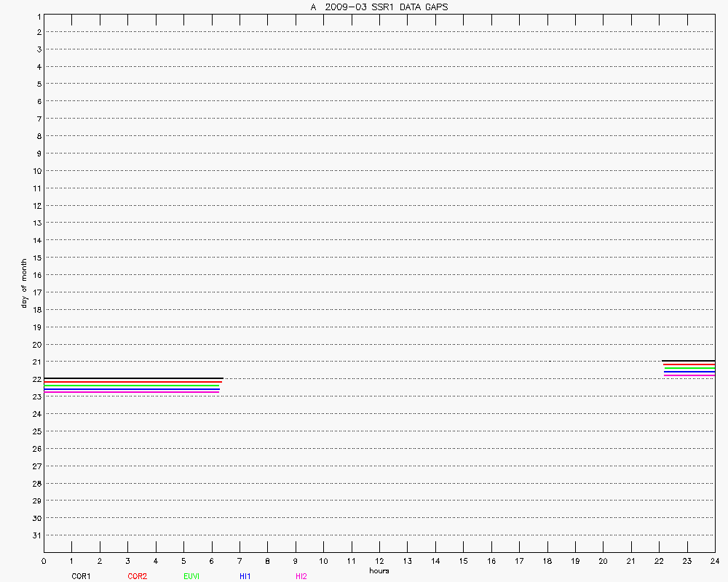Click the black gap line at day 21
Viewport: 728px width, 582px height.
689,361
